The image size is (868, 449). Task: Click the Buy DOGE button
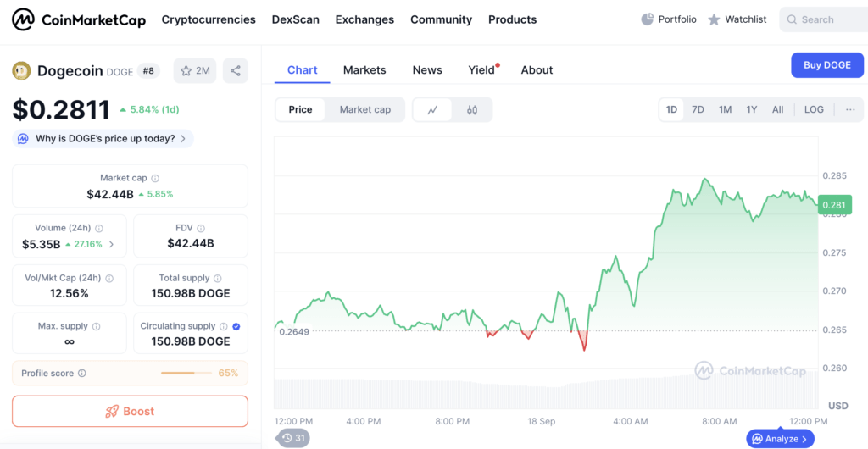(x=827, y=65)
